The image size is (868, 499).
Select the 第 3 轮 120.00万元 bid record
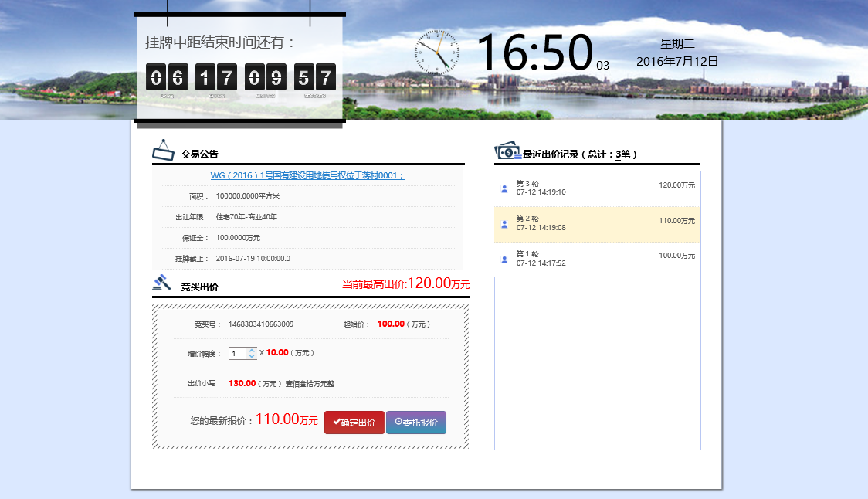coord(597,188)
